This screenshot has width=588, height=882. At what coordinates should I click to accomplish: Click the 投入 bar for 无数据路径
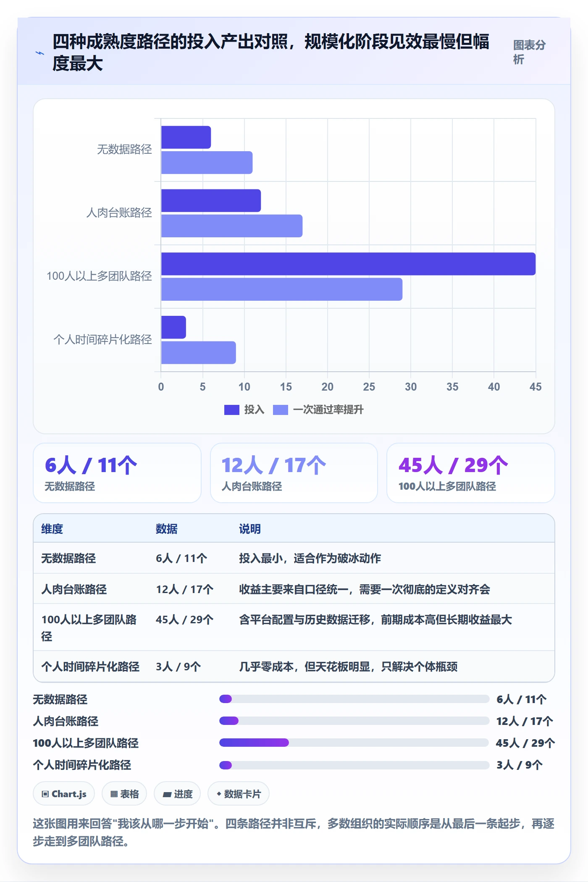[x=186, y=137]
